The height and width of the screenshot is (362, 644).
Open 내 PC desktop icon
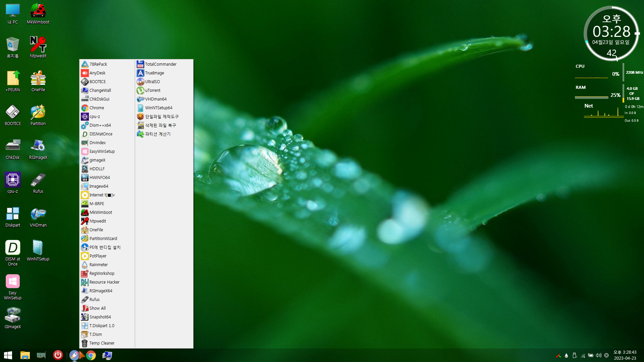tap(13, 14)
